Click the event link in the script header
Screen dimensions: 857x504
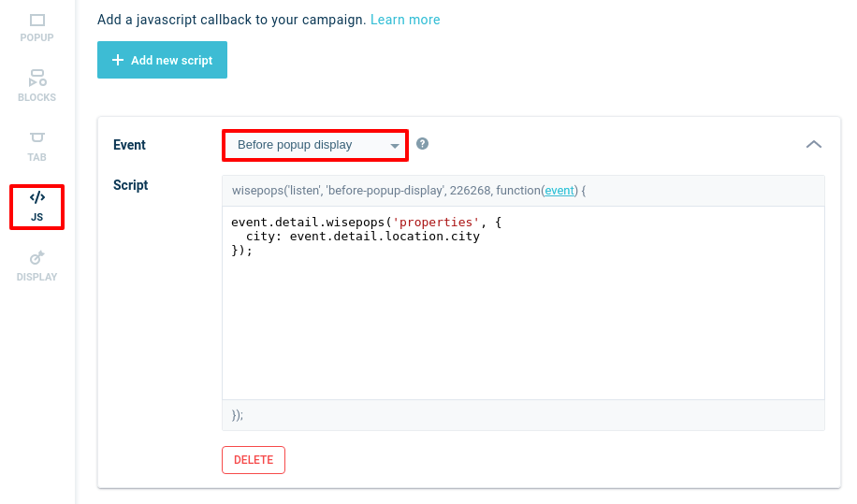point(559,191)
